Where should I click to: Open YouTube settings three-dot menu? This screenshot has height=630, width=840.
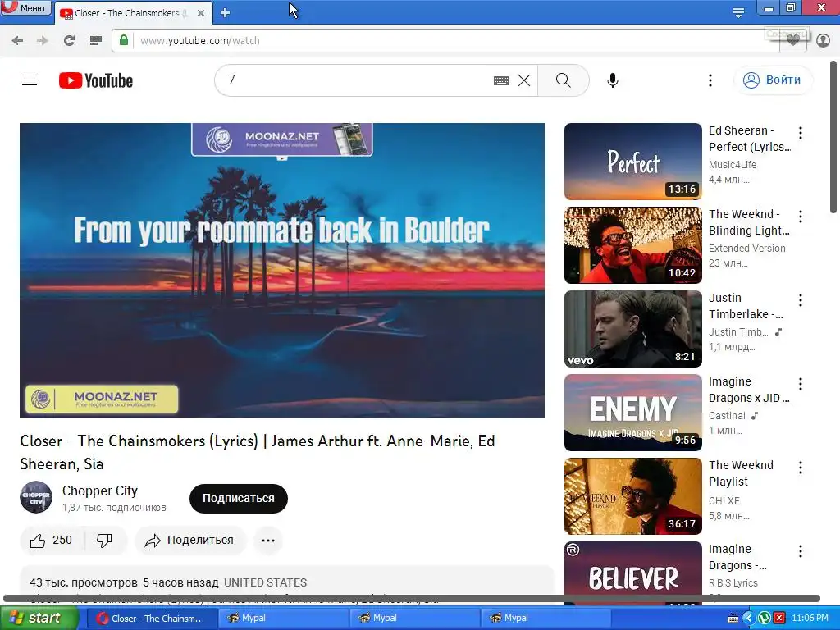click(x=710, y=80)
